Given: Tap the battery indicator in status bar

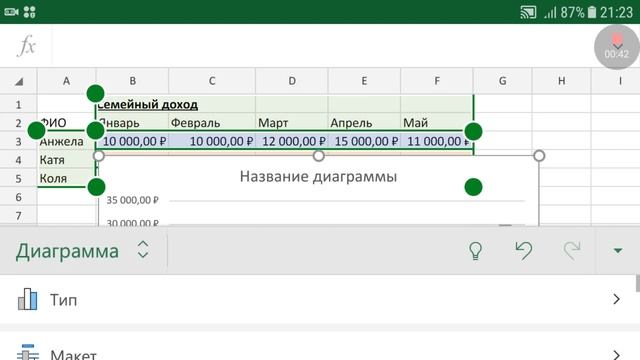Looking at the screenshot, I should [592, 12].
